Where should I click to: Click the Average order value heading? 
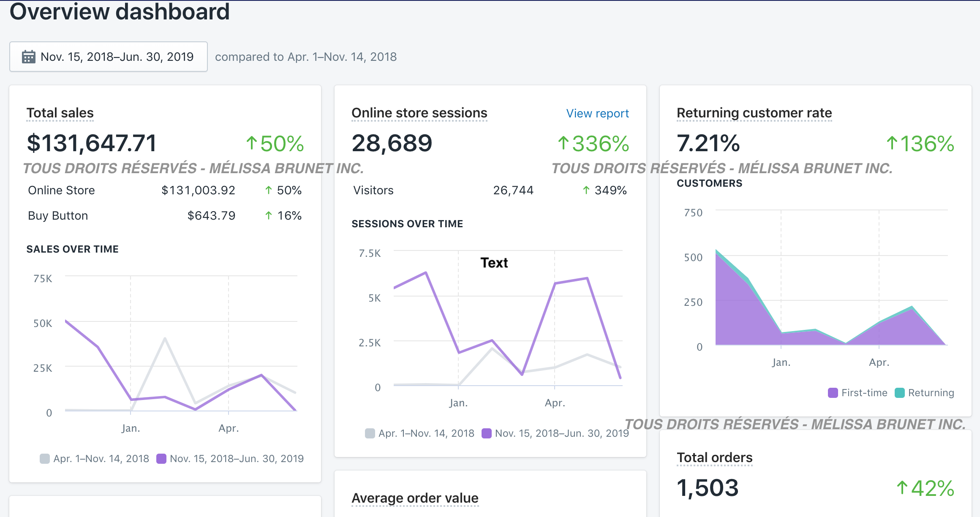415,498
